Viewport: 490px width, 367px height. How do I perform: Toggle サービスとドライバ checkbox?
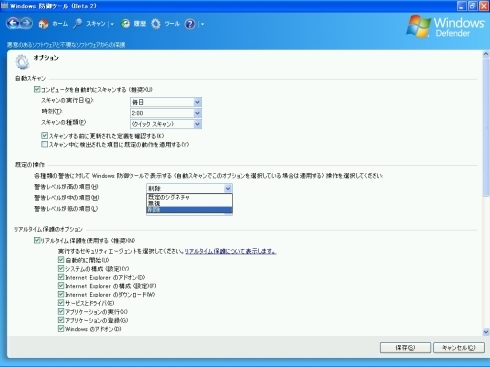click(x=61, y=303)
